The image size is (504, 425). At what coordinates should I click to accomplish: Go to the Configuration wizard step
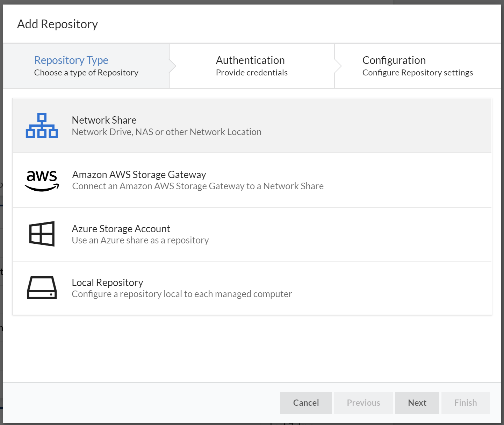point(394,60)
